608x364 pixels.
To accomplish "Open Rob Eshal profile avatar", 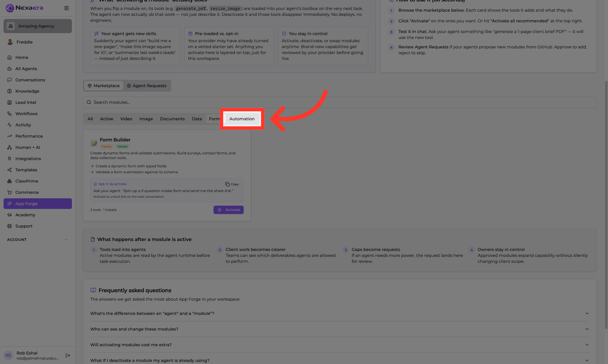I will coord(8,355).
